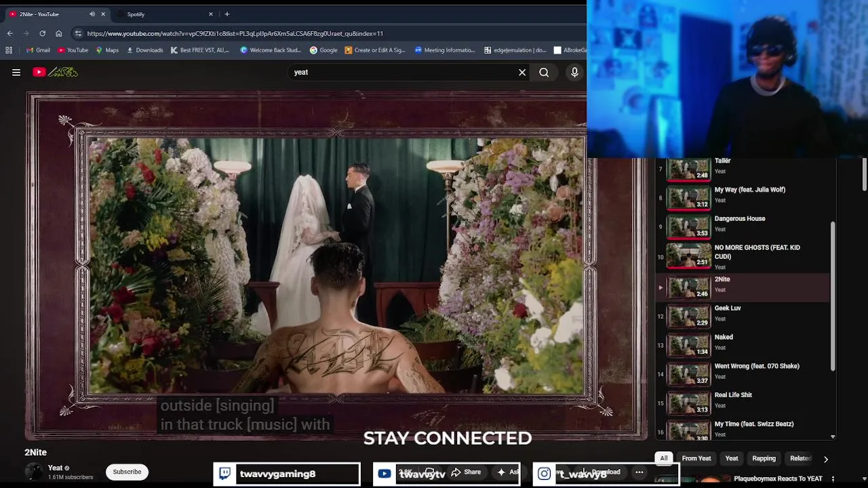Open the browser home page button
The height and width of the screenshot is (488, 868).
pos(59,33)
